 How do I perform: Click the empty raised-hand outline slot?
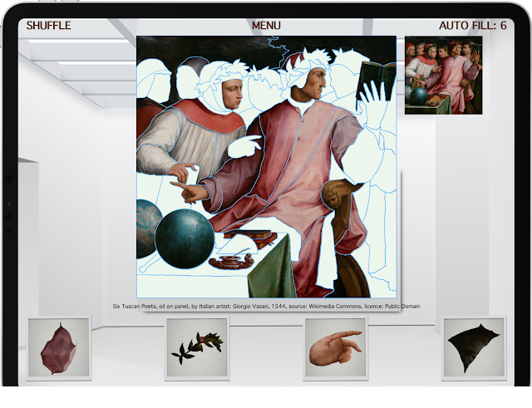pyautogui.click(x=372, y=105)
